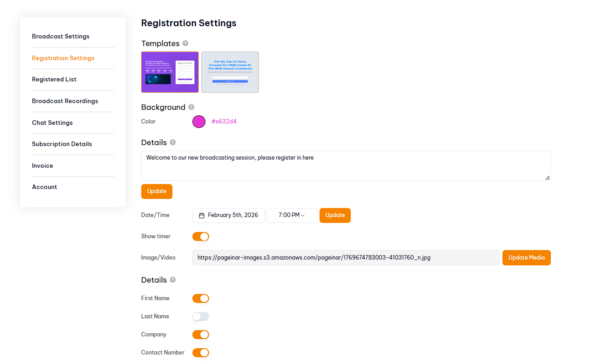
Task: Select the purple registration template thumbnail
Action: (x=170, y=72)
